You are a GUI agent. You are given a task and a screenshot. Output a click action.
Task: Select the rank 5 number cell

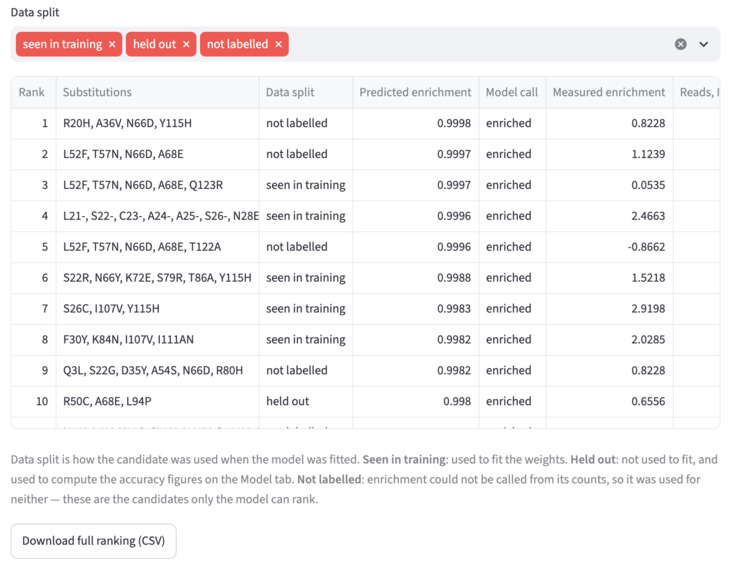[x=34, y=247]
